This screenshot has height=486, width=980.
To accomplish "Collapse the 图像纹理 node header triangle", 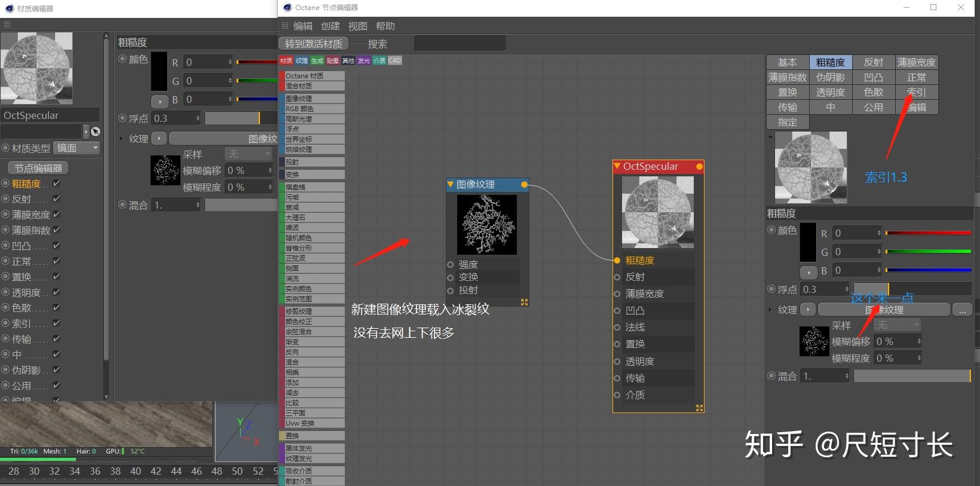I will 451,185.
